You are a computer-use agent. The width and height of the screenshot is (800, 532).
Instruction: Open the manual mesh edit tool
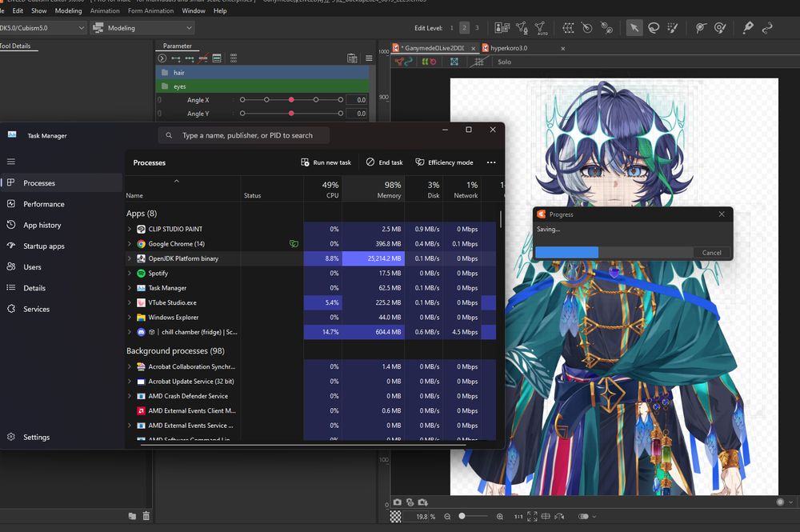pos(522,28)
